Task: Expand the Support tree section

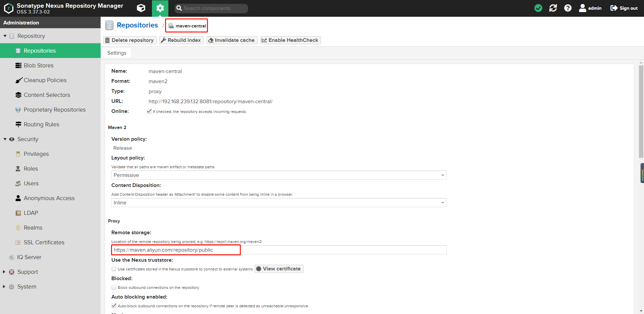Action: [4, 272]
